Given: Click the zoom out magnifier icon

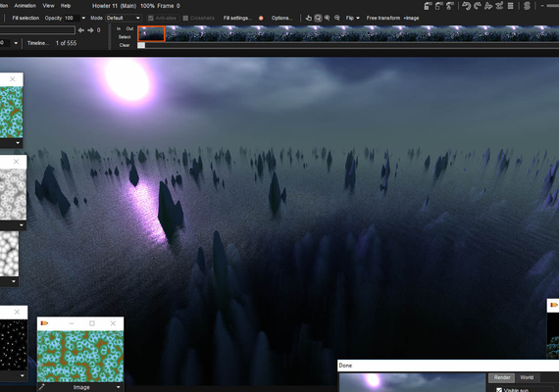Looking at the screenshot, I should click(x=337, y=18).
